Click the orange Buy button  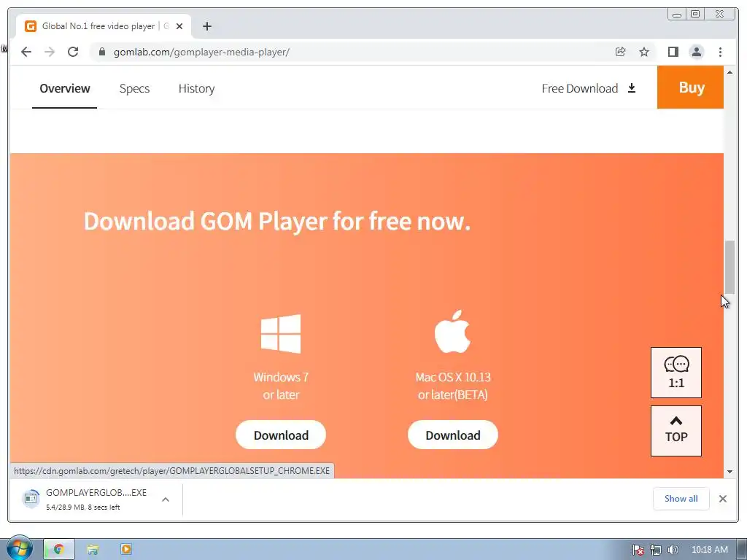click(x=690, y=87)
